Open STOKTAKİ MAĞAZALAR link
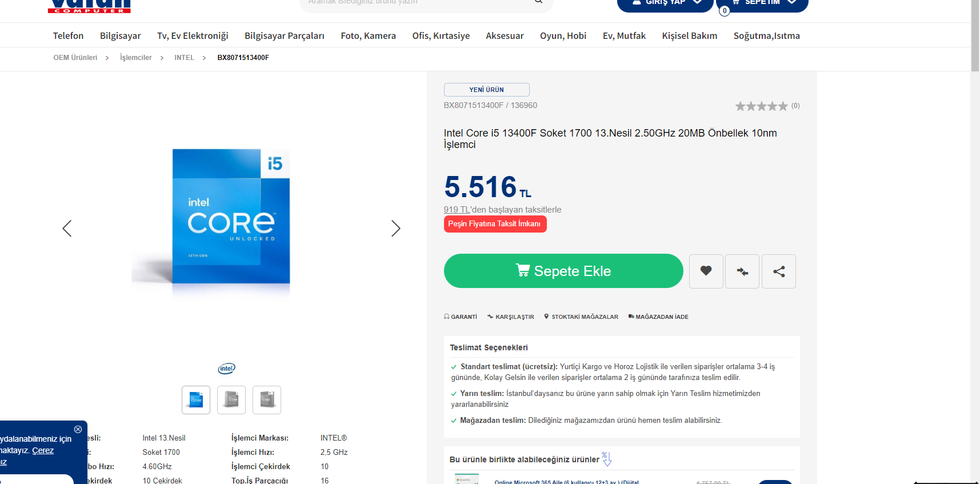The width and height of the screenshot is (980, 484). 581,317
